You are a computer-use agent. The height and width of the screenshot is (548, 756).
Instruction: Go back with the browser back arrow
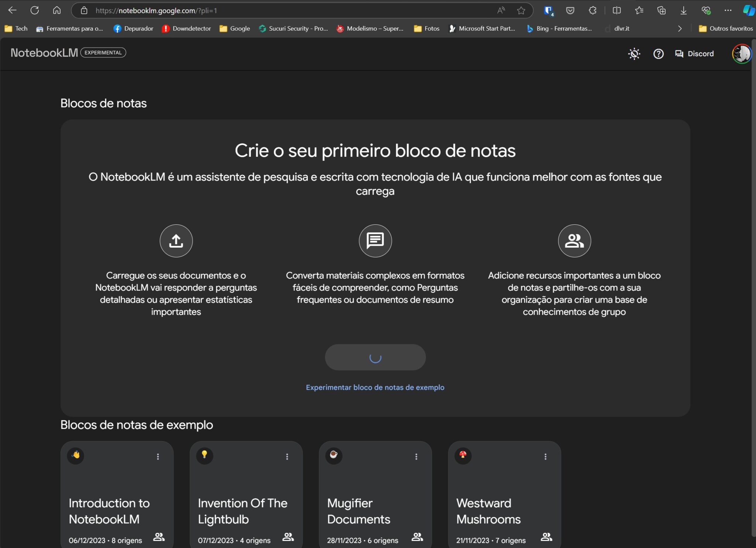(x=12, y=10)
